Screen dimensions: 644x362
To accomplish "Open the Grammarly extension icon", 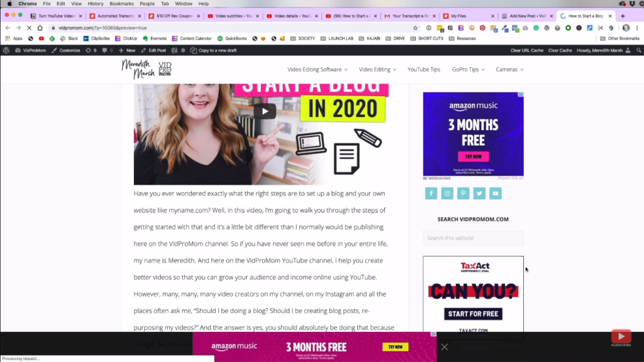I will 536,28.
